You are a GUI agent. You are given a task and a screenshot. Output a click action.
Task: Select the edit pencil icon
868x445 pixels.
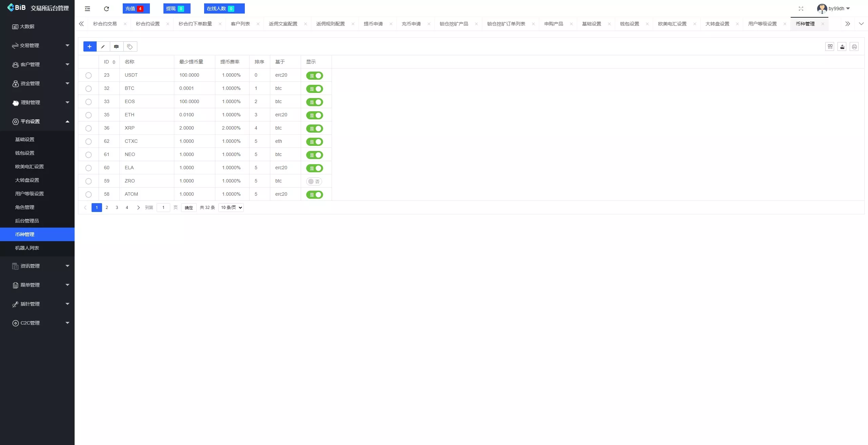[x=103, y=46]
